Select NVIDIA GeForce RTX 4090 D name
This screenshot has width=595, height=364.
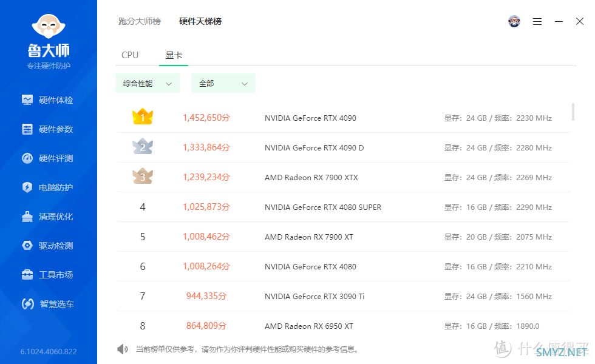[314, 147]
